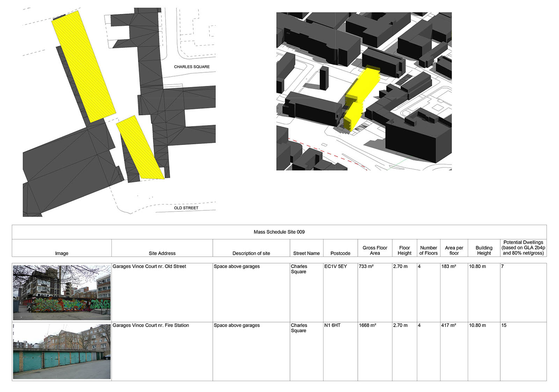This screenshot has height=392, width=559.
Task: Click the Postcode column header
Action: click(x=340, y=253)
